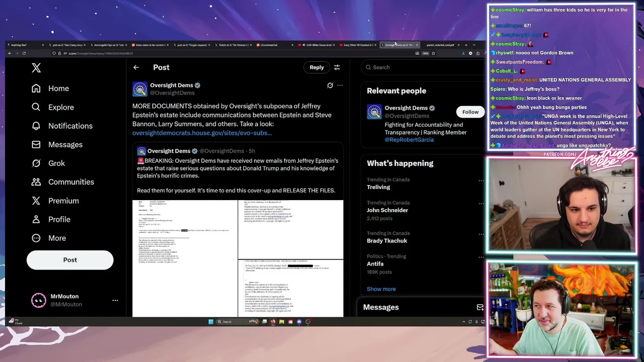Click the browser back navigation arrow

coord(10,53)
